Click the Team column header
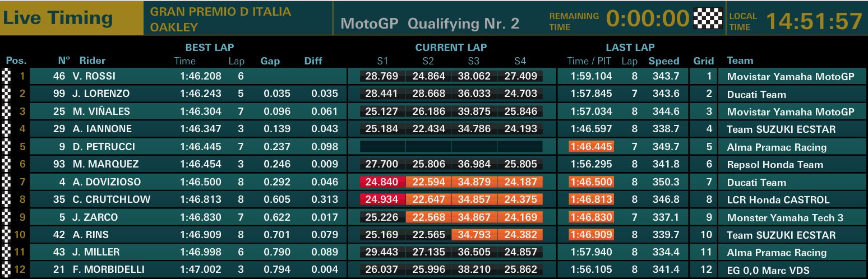The height and width of the screenshot is (279, 868). point(740,61)
